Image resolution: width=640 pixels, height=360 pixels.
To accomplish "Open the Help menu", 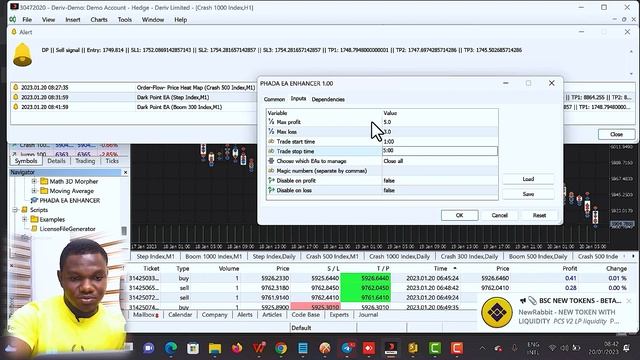I will (x=180, y=20).
